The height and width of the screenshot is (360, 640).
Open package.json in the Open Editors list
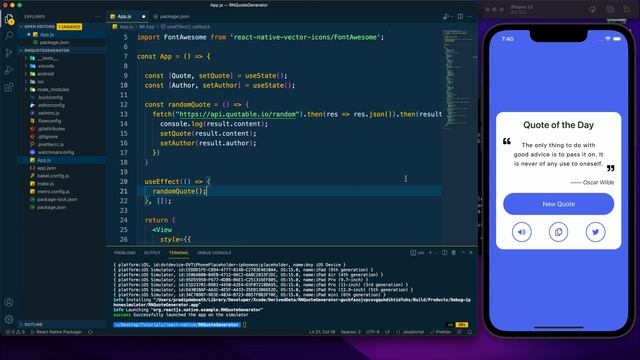[x=54, y=42]
